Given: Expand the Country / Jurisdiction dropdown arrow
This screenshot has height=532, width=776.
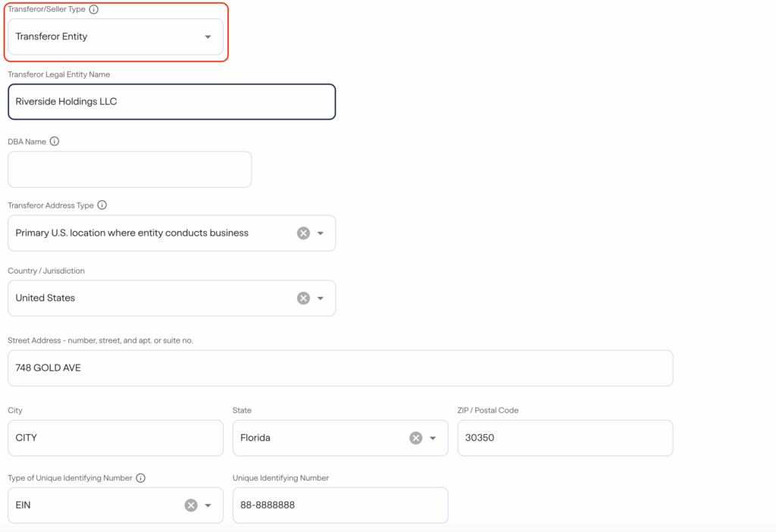Looking at the screenshot, I should (321, 299).
